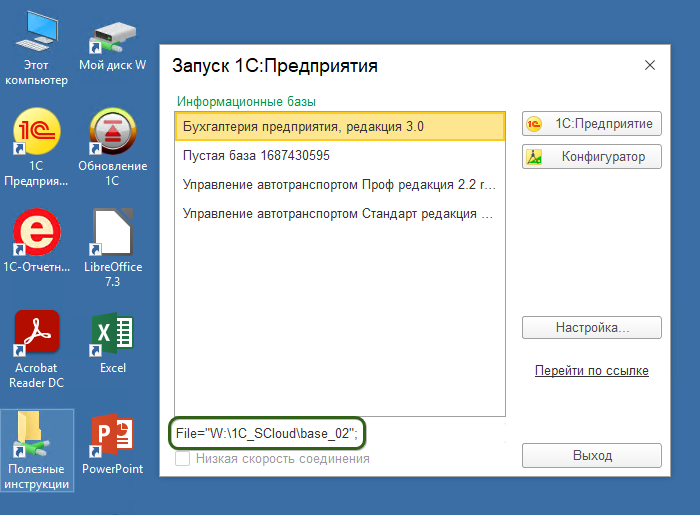
Task: Click the File="W:\1C_SCloud\base_02" path text
Action: tap(267, 433)
